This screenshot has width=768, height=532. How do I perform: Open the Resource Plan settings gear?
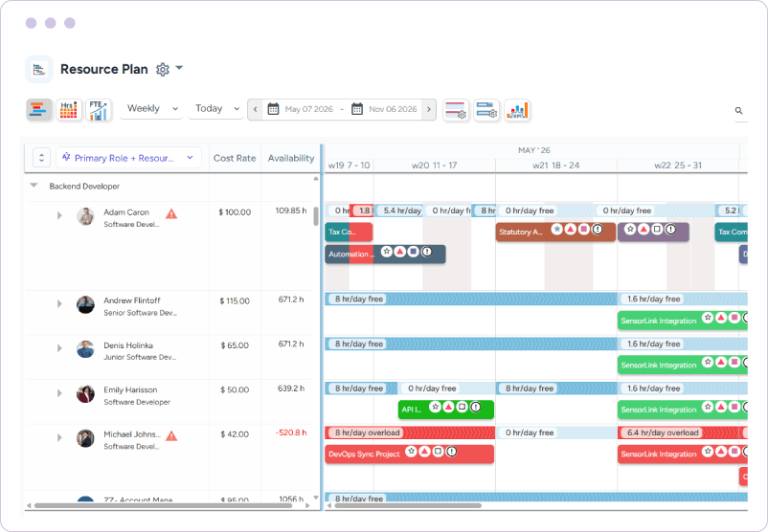[163, 70]
